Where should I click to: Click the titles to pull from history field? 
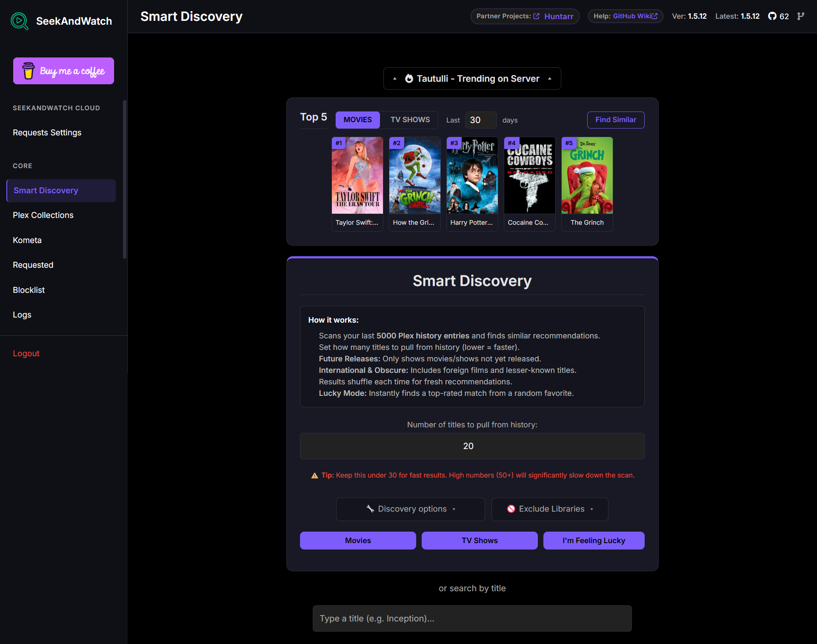(x=472, y=446)
